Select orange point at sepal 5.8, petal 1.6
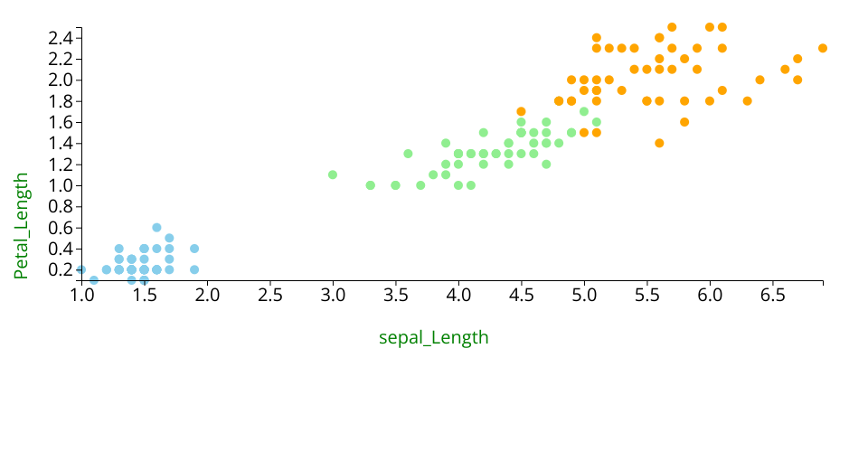This screenshot has height=452, width=868. (684, 122)
